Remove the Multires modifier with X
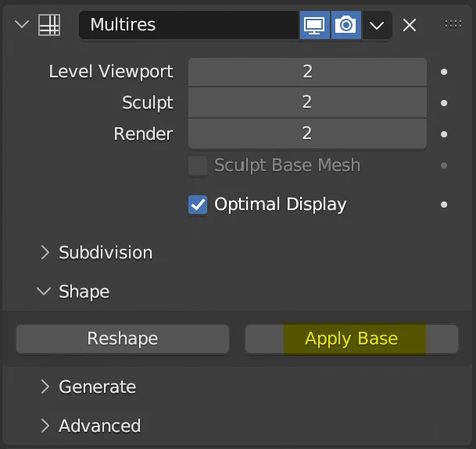Screen dimensions: 476x449 (410, 25)
